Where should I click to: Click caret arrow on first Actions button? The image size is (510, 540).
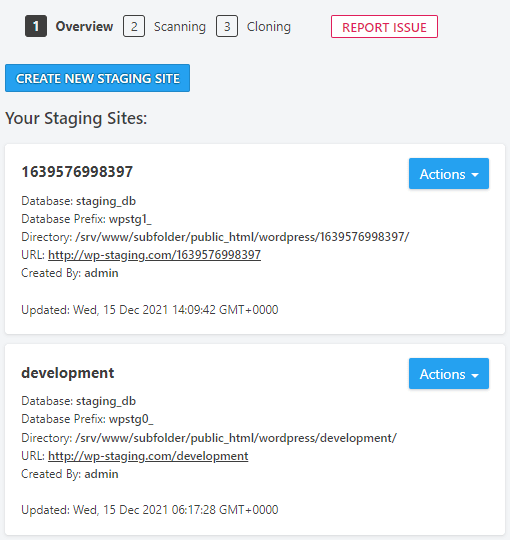tap(475, 175)
